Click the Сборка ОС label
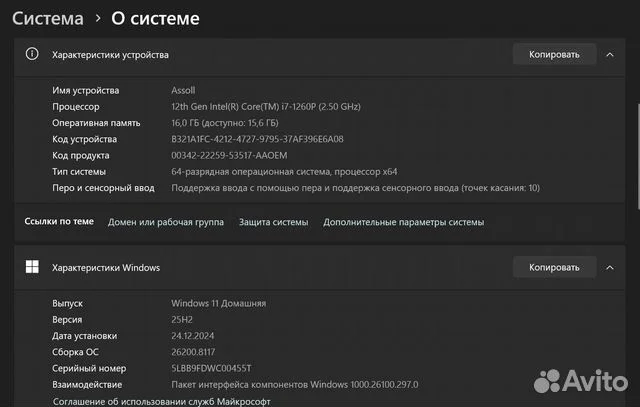 click(x=76, y=352)
